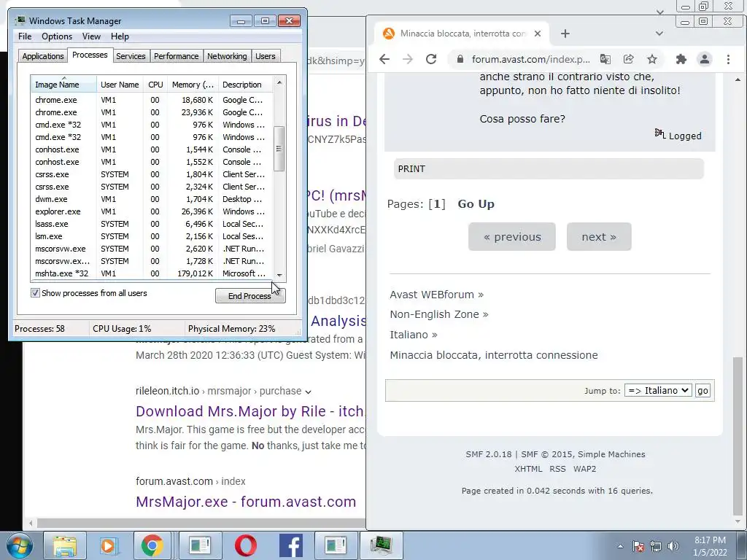Close the Minaccia bloccata tab

coord(538,34)
